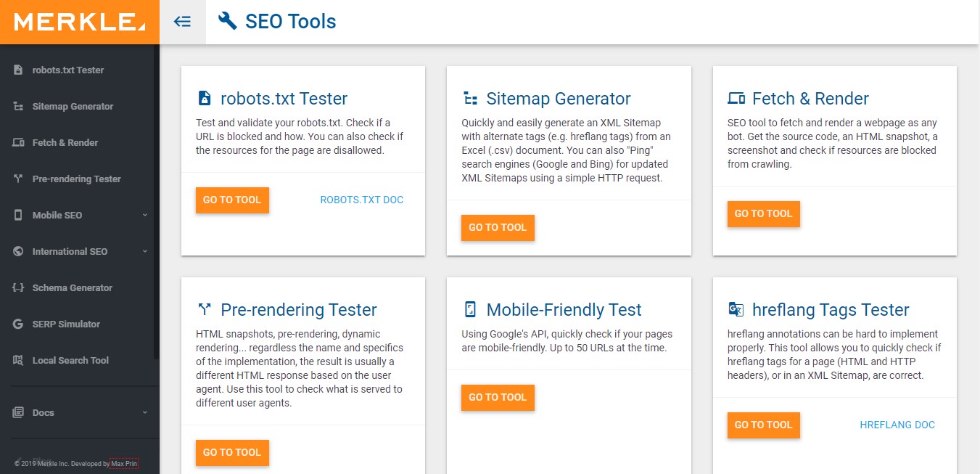The width and height of the screenshot is (980, 474).
Task: Open SERP Simulator from sidebar
Action: [x=66, y=324]
